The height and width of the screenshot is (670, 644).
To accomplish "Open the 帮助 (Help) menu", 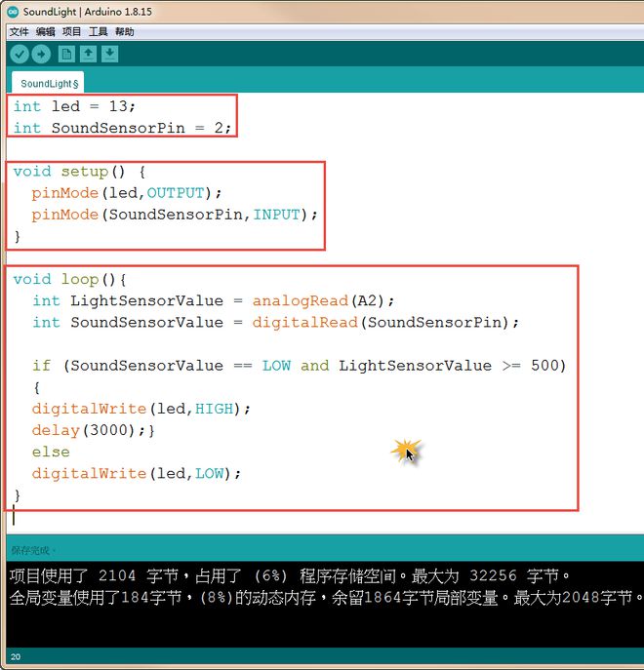I will coord(125,31).
